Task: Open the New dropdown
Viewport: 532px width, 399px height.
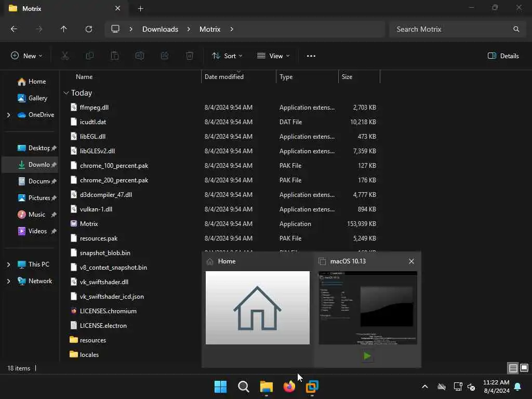Action: click(x=26, y=56)
